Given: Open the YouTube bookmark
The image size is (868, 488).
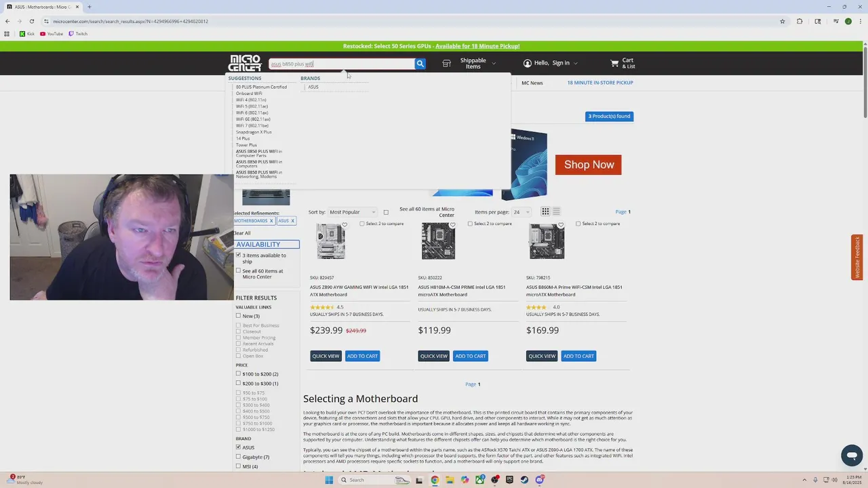Looking at the screenshot, I should tap(52, 34).
